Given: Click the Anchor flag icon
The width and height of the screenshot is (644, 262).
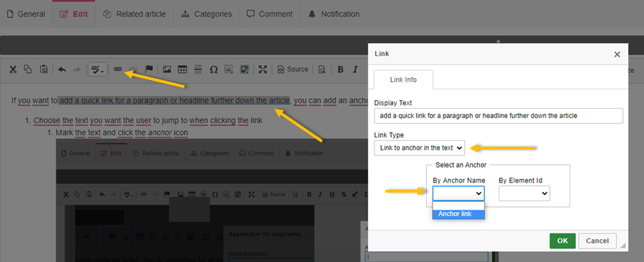Looking at the screenshot, I should [x=149, y=69].
